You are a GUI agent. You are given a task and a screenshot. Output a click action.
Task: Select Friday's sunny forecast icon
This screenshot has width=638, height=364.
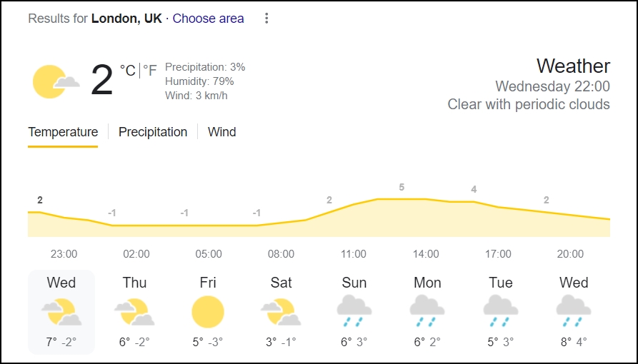pyautogui.click(x=207, y=312)
